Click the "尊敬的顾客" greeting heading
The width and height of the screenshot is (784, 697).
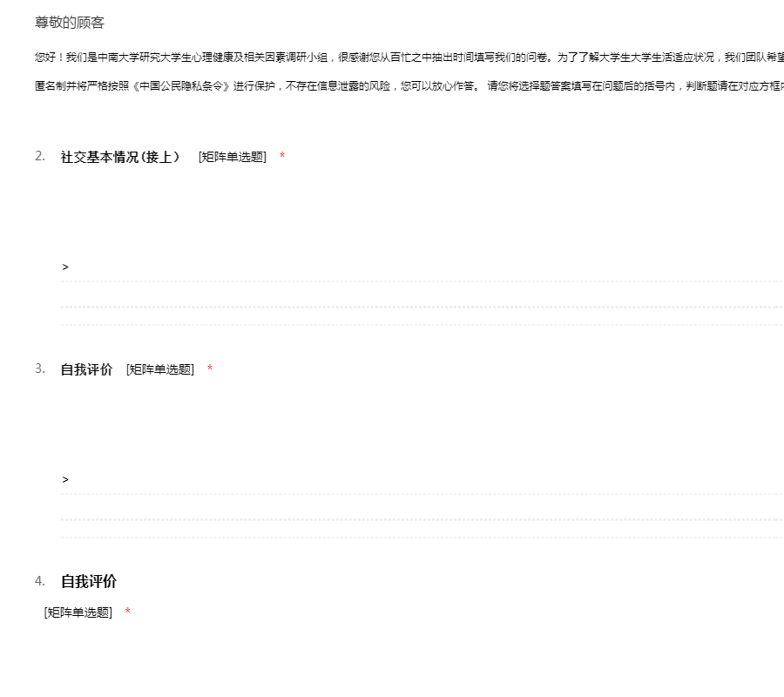[70, 23]
